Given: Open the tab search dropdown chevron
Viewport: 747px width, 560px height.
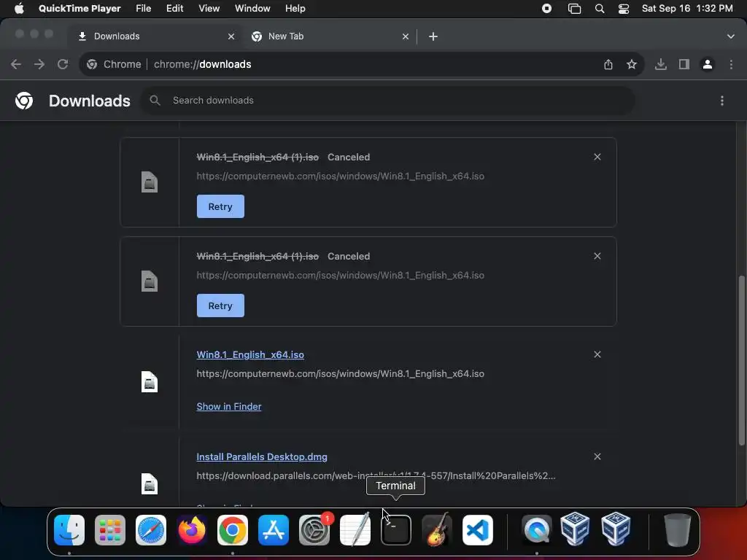Looking at the screenshot, I should pos(730,36).
